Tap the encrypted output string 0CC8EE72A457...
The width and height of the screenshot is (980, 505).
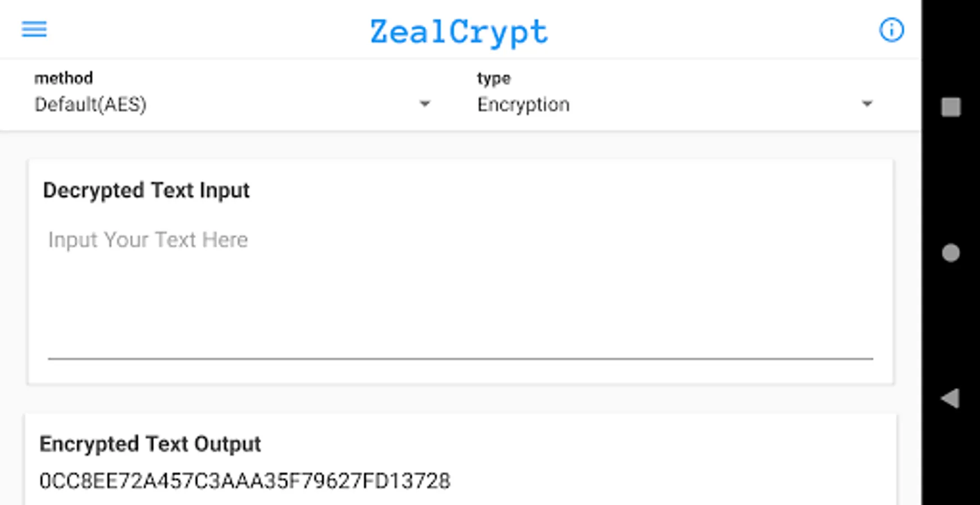[x=244, y=481]
